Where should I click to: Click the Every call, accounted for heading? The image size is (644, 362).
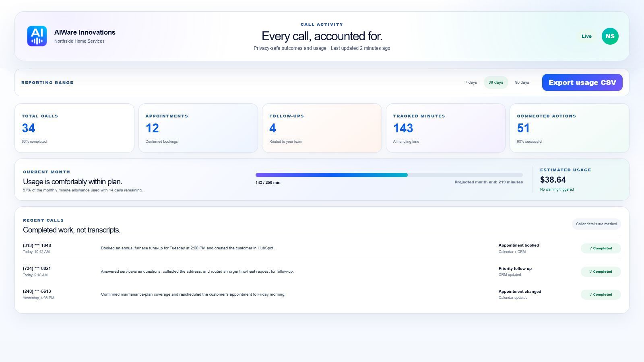point(322,36)
